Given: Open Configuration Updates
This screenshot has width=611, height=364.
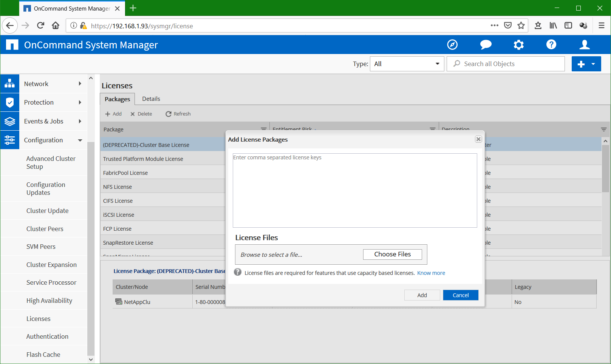Looking at the screenshot, I should coord(46,189).
